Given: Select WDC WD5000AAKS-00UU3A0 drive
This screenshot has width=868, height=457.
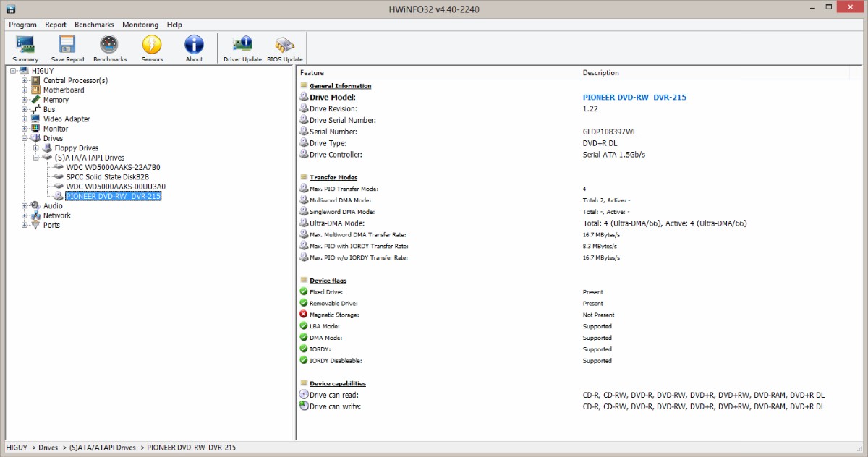Looking at the screenshot, I should tap(116, 187).
